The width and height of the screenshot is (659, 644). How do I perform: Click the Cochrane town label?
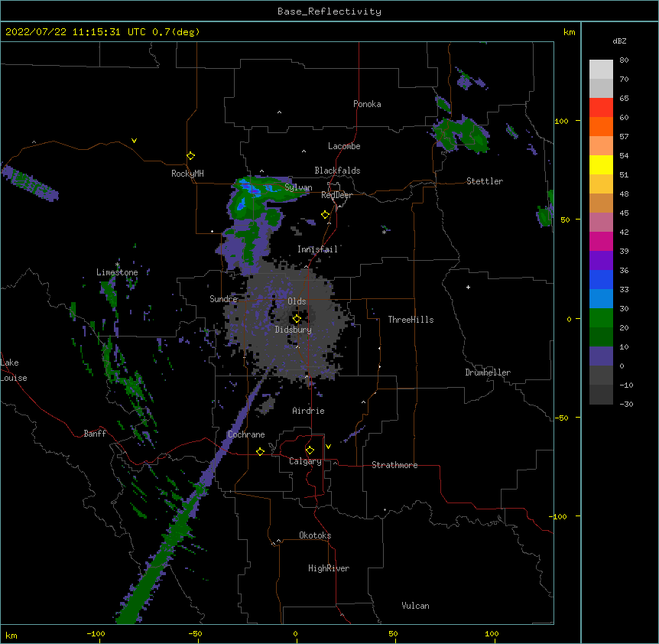click(x=246, y=434)
